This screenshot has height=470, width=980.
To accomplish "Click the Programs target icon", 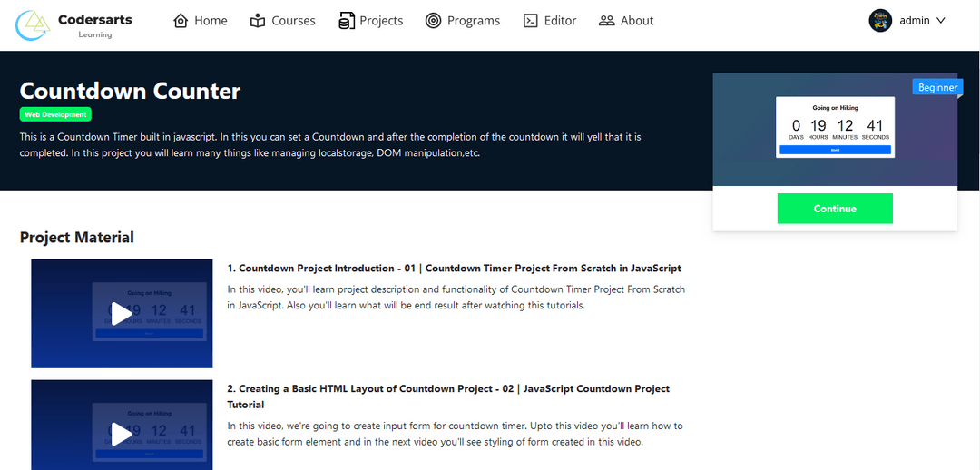I will coord(434,21).
